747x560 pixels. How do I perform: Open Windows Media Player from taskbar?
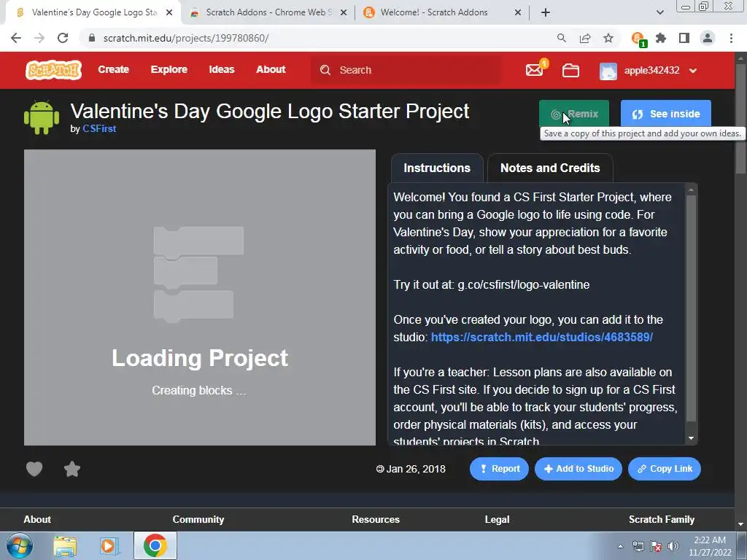coord(108,546)
